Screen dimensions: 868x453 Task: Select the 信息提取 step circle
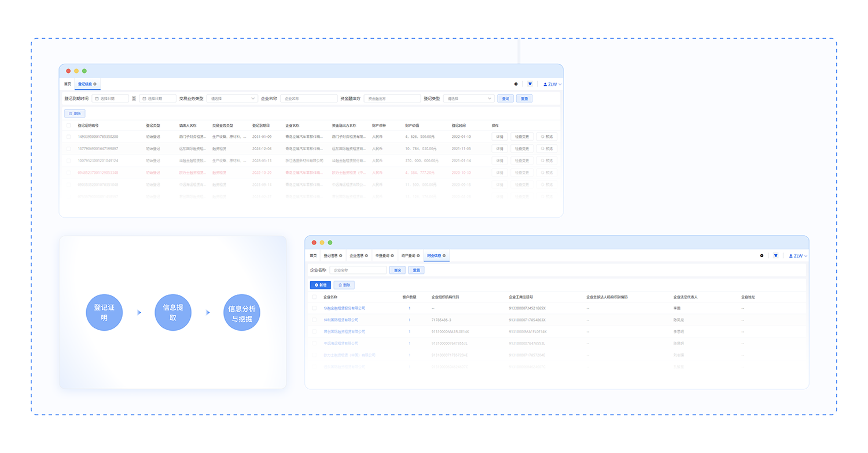coord(173,313)
